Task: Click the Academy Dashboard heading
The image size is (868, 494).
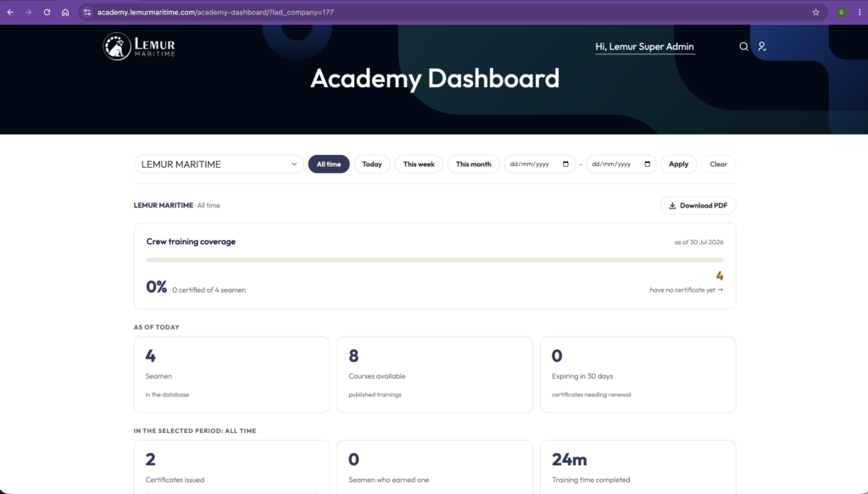Action: click(x=435, y=78)
